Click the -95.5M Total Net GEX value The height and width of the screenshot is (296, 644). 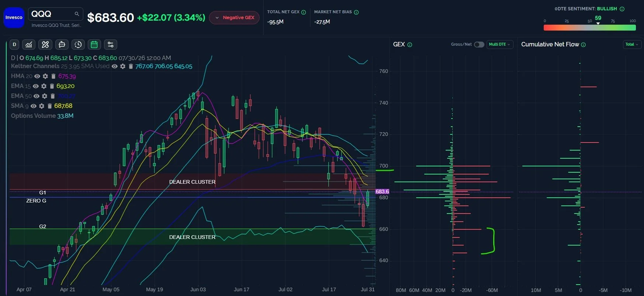point(275,22)
